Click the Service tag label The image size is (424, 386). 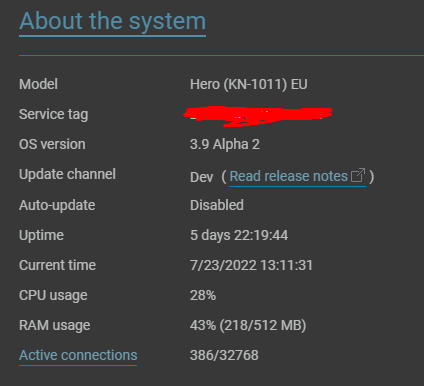54,115
